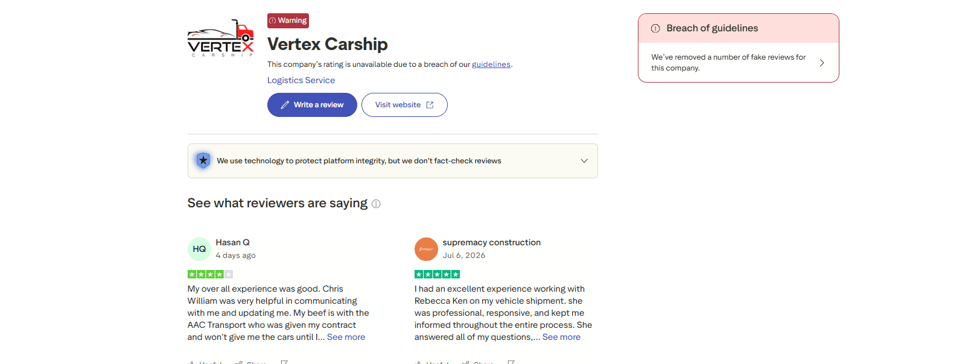
Task: Click the shield star platform integrity icon
Action: (203, 160)
